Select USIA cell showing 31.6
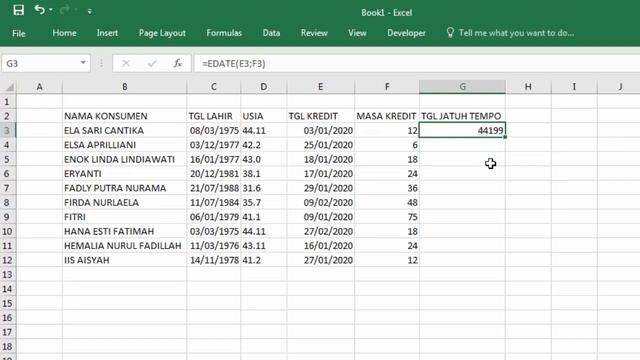This screenshot has height=360, width=640. pyautogui.click(x=264, y=188)
